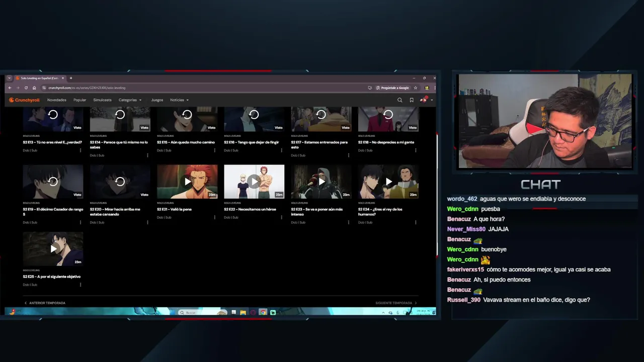This screenshot has width=644, height=362.
Task: Click chat username Russell_390
Action: pos(464,300)
